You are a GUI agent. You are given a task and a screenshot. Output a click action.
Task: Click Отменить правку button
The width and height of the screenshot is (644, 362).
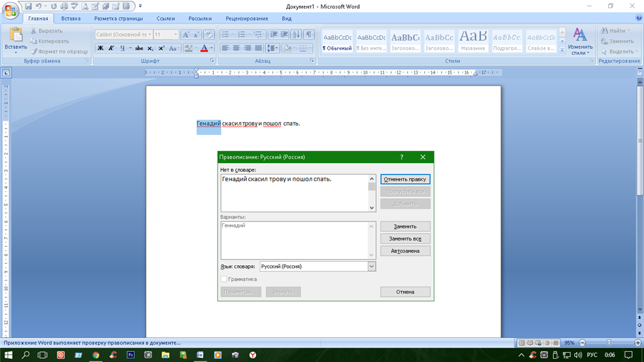405,179
